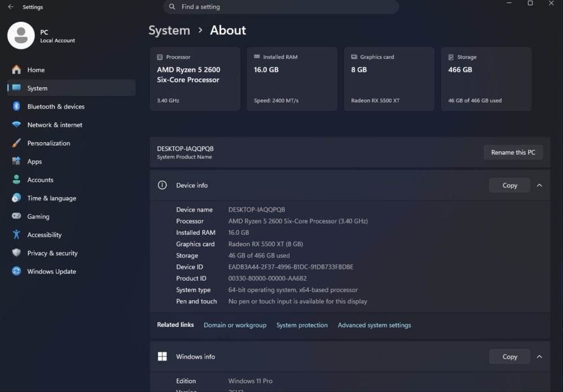This screenshot has width=563, height=392.
Task: Select Privacy & security category
Action: tap(72, 253)
